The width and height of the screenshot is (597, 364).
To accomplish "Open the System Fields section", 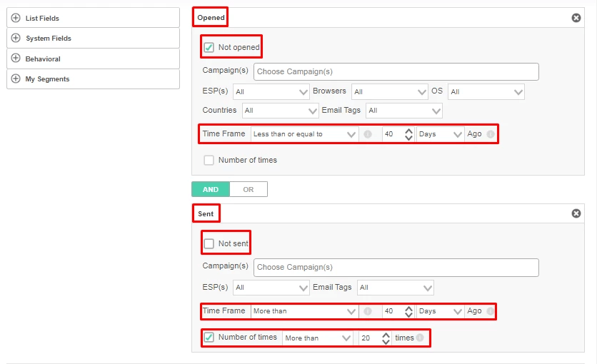I will click(x=93, y=38).
